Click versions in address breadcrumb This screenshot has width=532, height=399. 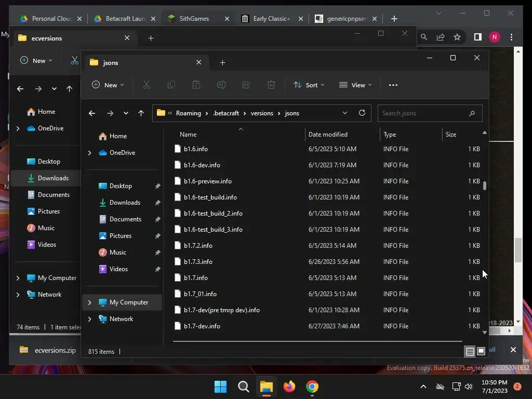click(x=262, y=113)
